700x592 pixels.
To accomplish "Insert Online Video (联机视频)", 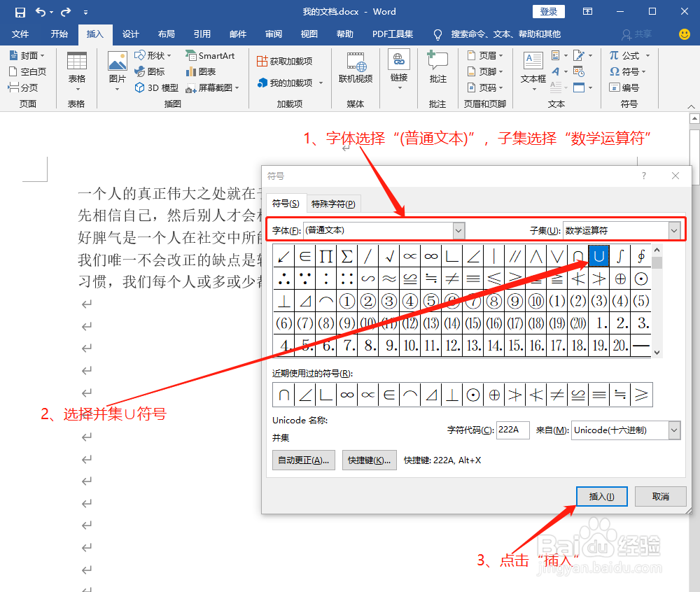I will coord(356,68).
